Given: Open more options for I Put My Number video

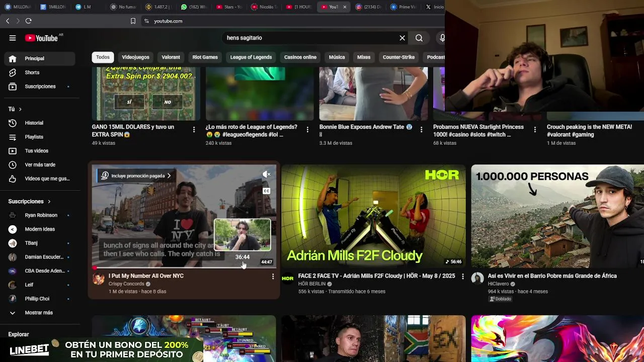Looking at the screenshot, I should pos(273,277).
